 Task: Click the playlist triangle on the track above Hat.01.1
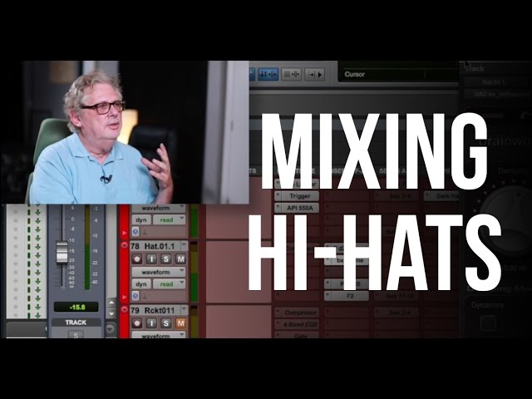click(x=125, y=233)
